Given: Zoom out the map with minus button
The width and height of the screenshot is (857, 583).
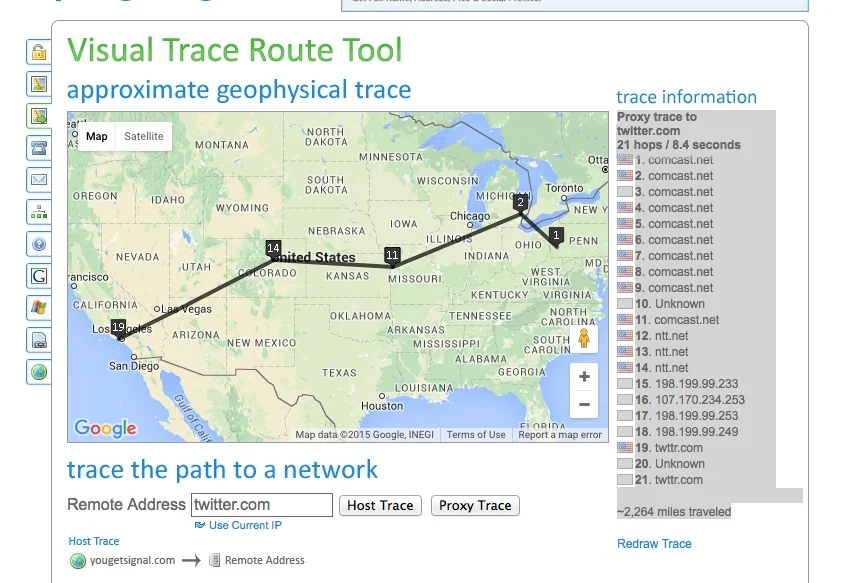Looking at the screenshot, I should coord(584,404).
